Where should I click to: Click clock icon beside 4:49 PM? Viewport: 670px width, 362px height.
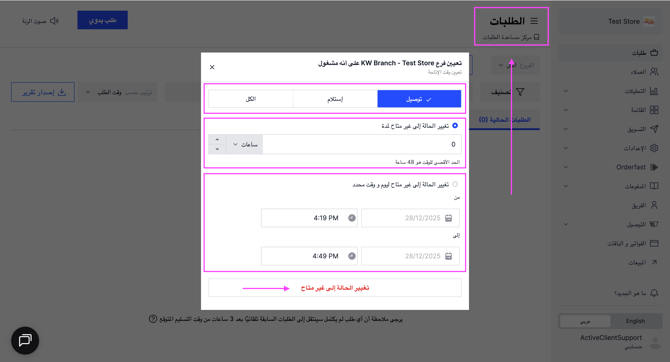pyautogui.click(x=352, y=256)
